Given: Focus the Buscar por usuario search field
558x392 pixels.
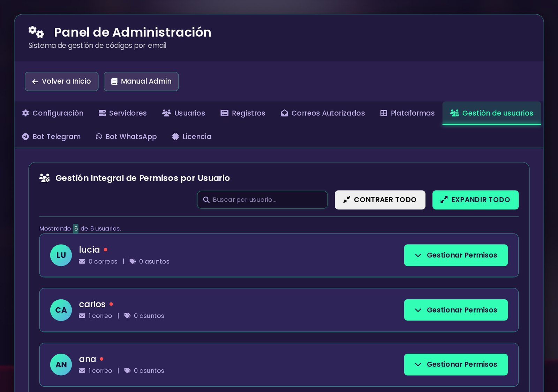Looking at the screenshot, I should point(262,200).
